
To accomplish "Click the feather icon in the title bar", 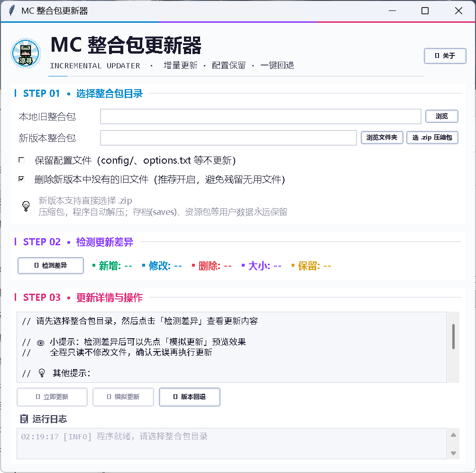I will tap(12, 10).
